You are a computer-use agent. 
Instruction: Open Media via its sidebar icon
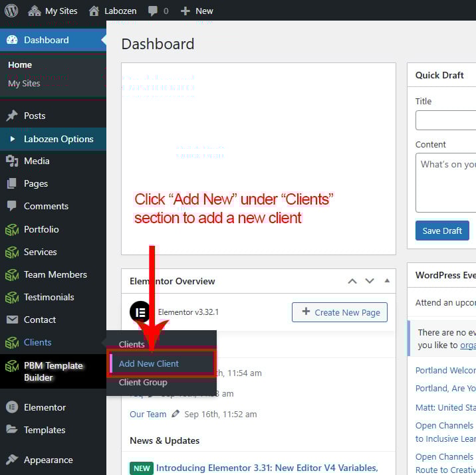pos(12,161)
